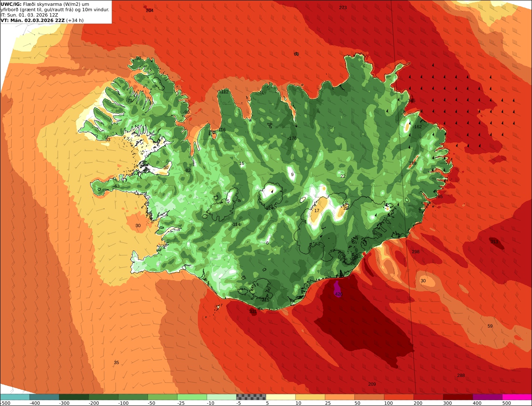532x406 pixels.
Task: Click the '300' legend label
Action: point(447,403)
